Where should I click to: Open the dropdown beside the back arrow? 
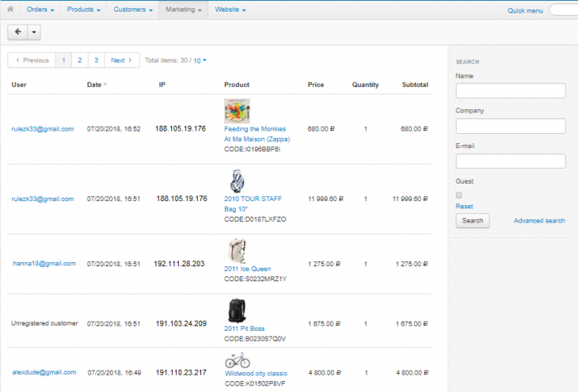coord(34,32)
